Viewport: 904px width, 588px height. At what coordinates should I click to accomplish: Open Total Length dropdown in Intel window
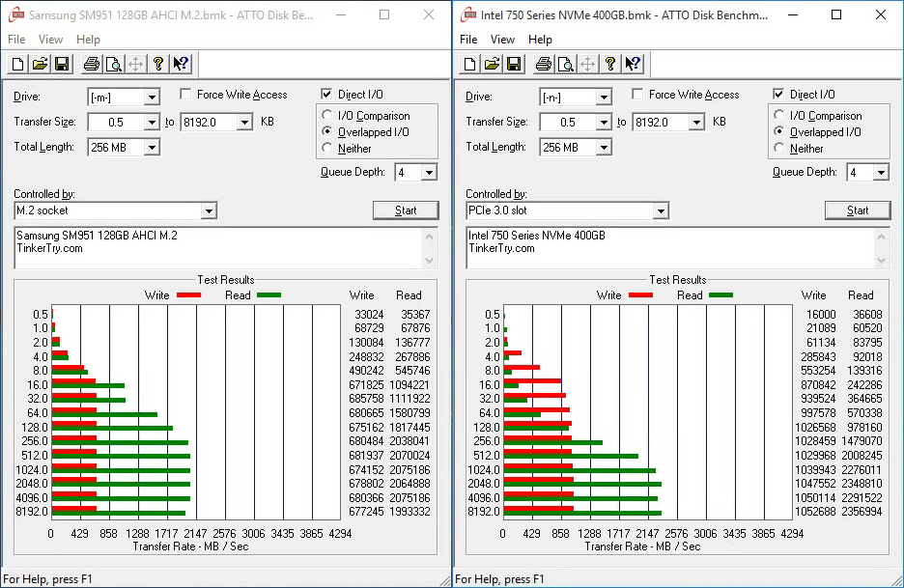tap(604, 148)
